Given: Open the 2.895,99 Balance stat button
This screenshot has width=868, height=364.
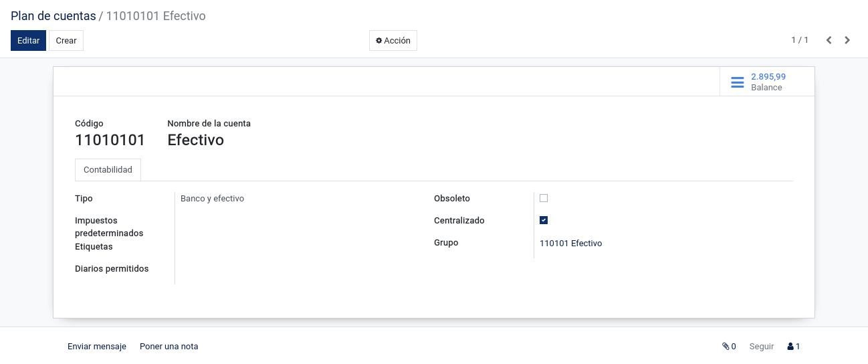Looking at the screenshot, I should pyautogui.click(x=767, y=82).
